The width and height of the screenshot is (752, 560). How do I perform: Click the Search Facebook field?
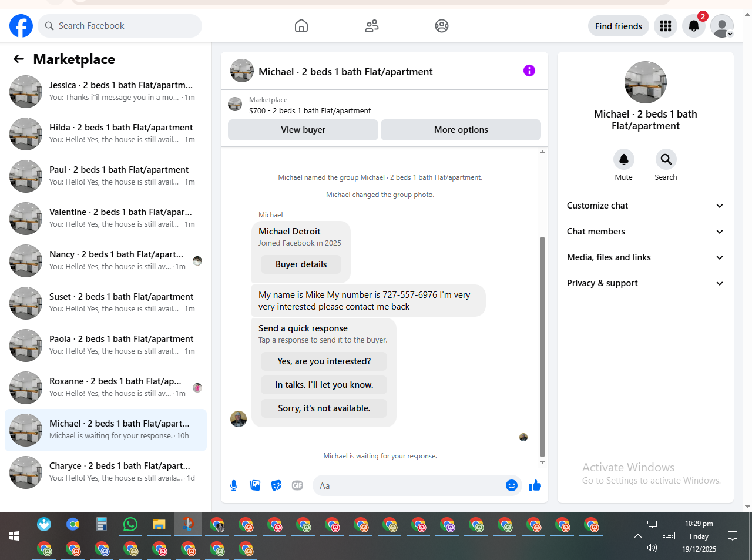pos(120,26)
